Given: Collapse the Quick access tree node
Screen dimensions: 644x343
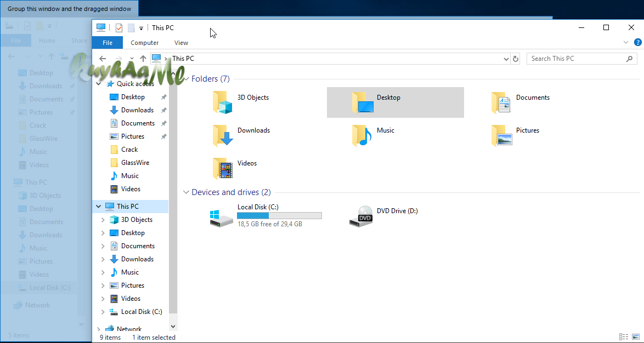Looking at the screenshot, I should pos(99,84).
